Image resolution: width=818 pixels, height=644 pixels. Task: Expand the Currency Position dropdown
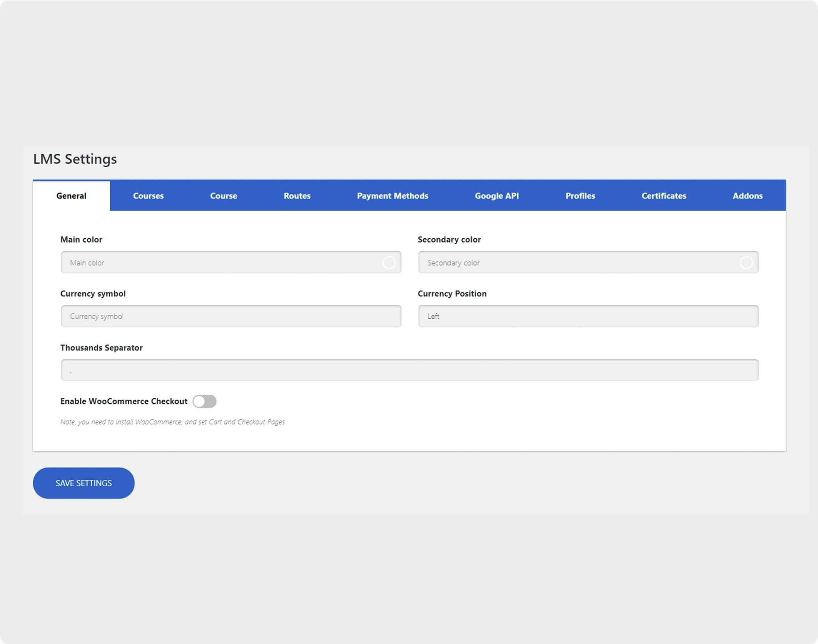(588, 316)
